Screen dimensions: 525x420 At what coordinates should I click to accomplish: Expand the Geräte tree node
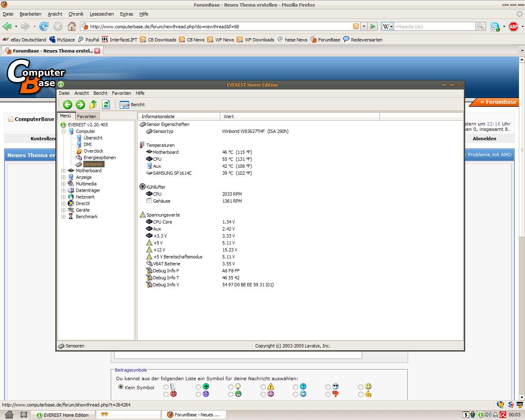pos(64,210)
